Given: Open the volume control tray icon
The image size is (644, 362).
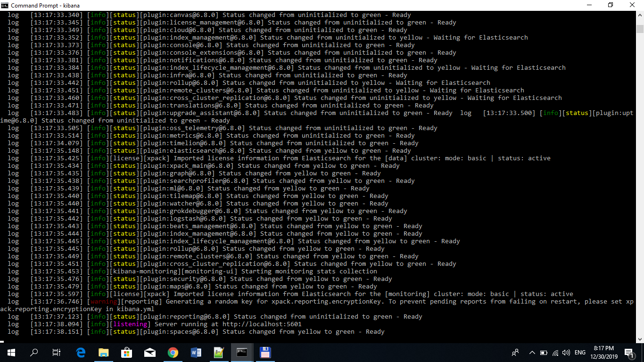Looking at the screenshot, I should (x=566, y=353).
